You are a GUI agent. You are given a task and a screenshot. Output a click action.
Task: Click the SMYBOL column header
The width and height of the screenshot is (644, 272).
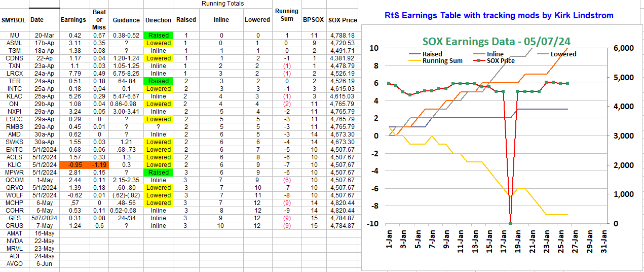(14, 20)
